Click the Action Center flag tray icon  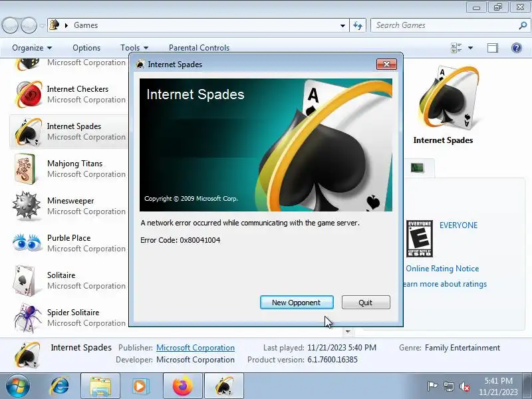[x=432, y=386]
